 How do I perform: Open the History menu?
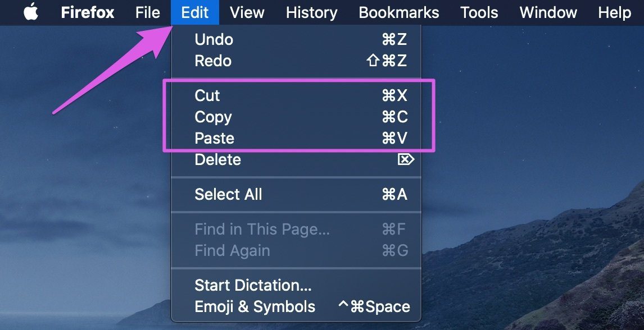[x=311, y=13]
